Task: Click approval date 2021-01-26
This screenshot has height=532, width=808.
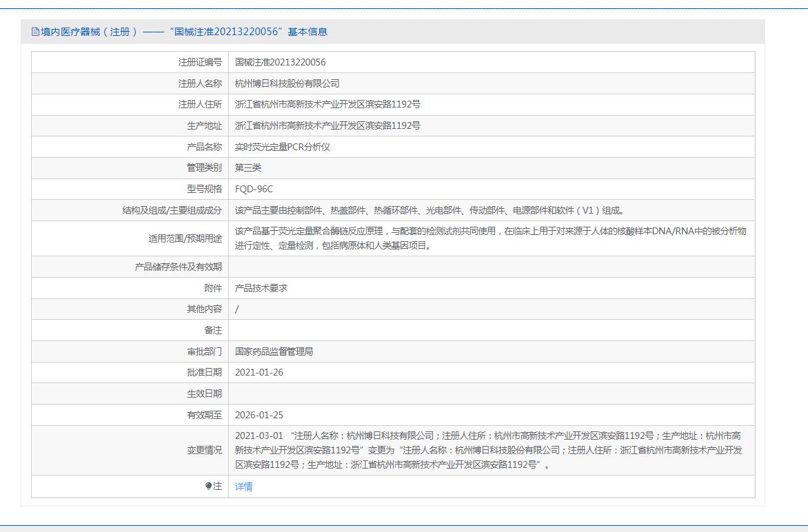Action: pos(259,372)
